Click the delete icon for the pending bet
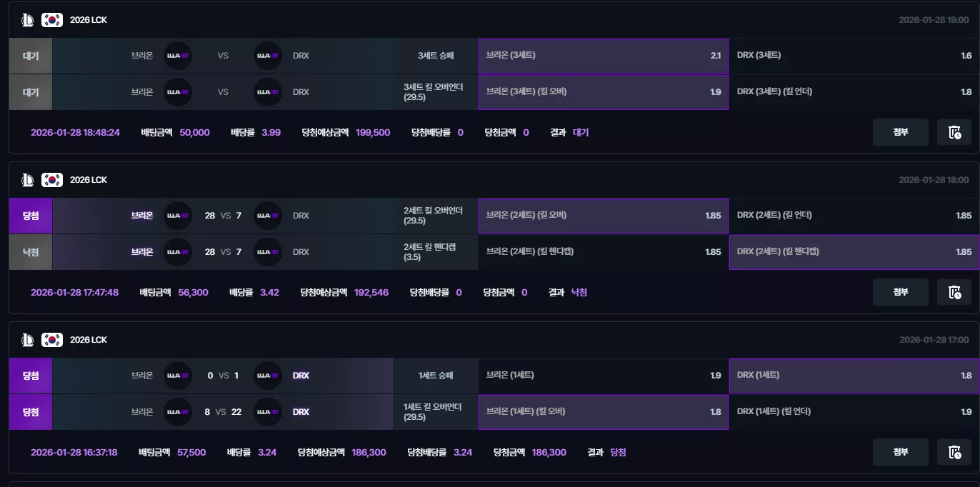The width and height of the screenshot is (980, 487). tap(954, 132)
